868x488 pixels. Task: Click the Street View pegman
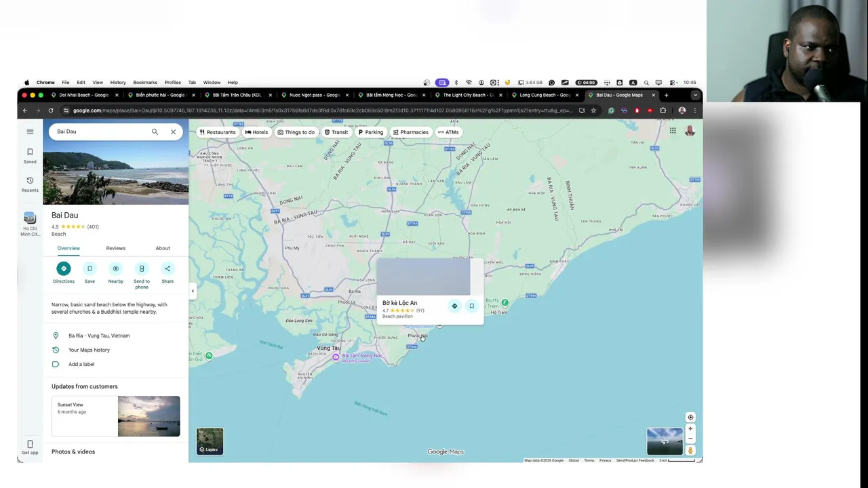pyautogui.click(x=690, y=450)
